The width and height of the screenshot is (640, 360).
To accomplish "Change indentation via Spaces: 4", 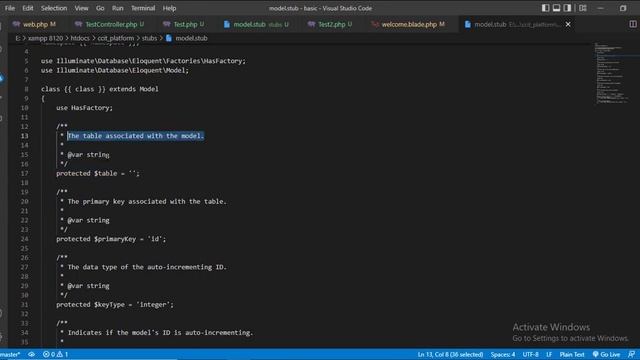I will click(x=503, y=354).
